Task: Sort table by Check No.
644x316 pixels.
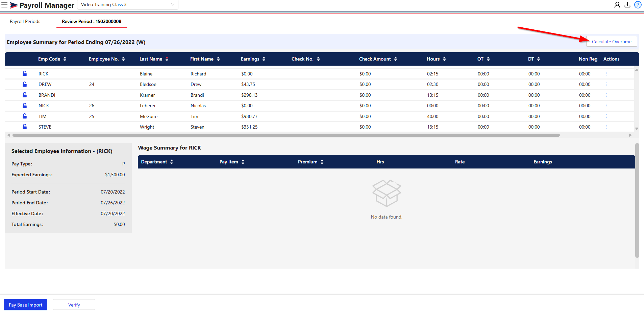Action: (318, 59)
